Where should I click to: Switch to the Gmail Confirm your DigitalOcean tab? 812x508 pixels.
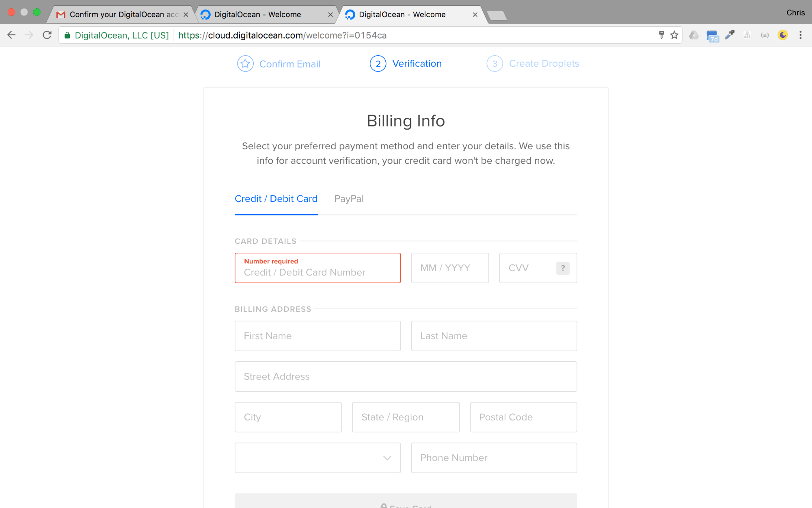(122, 15)
